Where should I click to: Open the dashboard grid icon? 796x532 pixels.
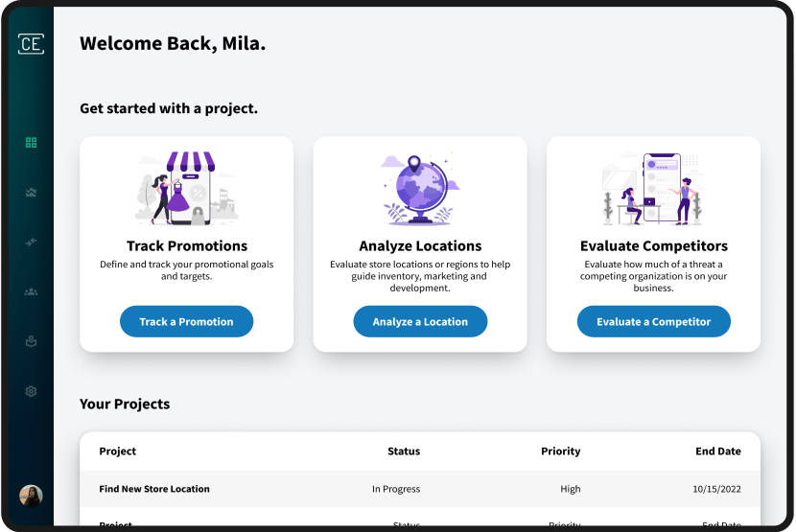coord(31,143)
